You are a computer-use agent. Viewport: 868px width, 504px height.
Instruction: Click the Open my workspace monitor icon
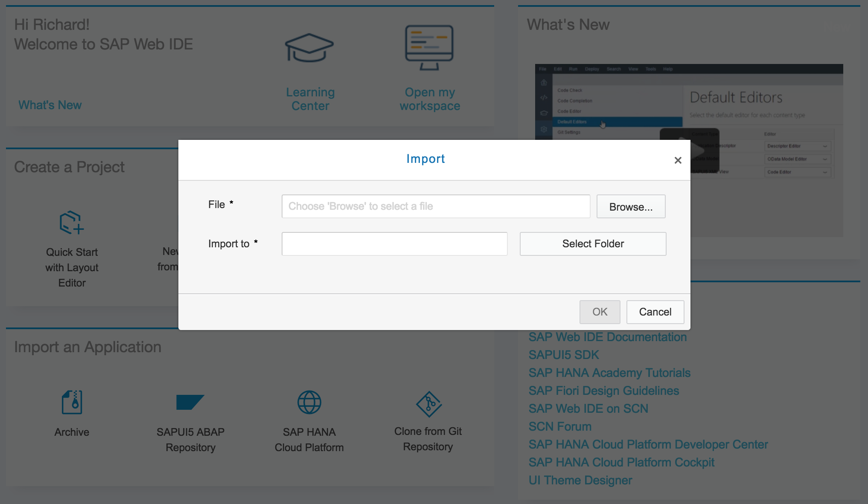[x=429, y=48]
